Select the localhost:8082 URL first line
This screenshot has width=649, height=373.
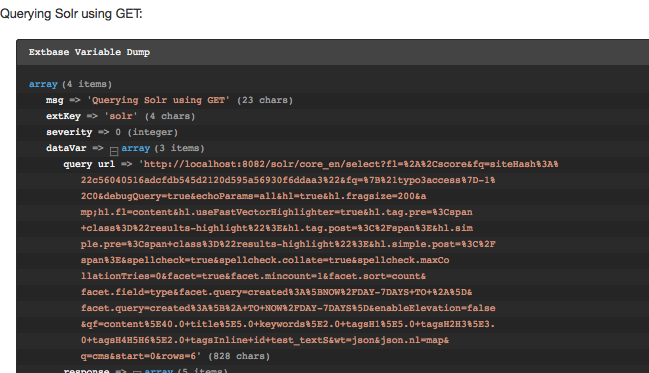pos(349,164)
